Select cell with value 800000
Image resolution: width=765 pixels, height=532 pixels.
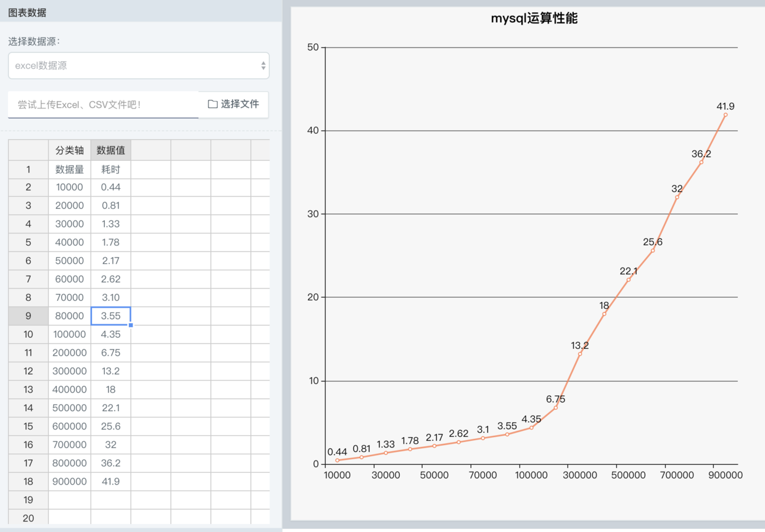70,463
